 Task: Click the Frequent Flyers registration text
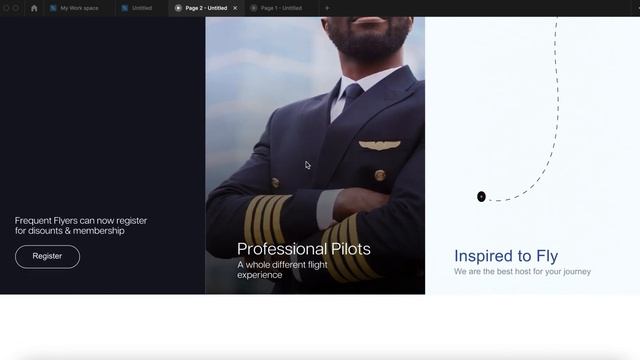(81, 226)
